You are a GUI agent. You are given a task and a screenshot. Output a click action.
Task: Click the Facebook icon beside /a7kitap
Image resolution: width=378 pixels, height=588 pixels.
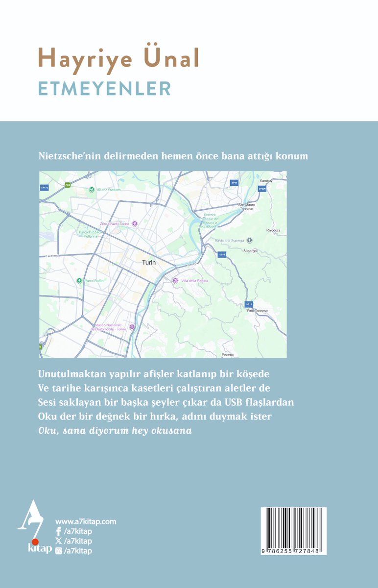click(59, 532)
